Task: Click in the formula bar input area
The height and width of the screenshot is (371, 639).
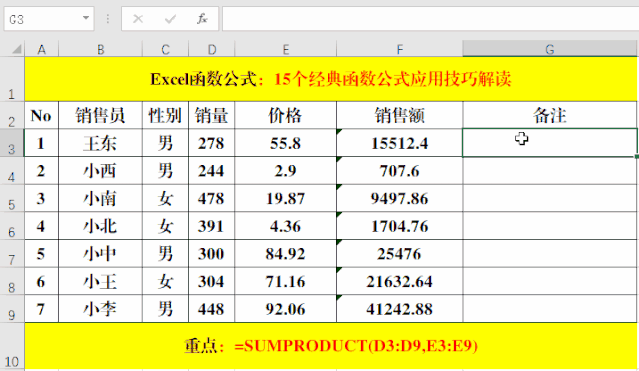Action: (430, 19)
